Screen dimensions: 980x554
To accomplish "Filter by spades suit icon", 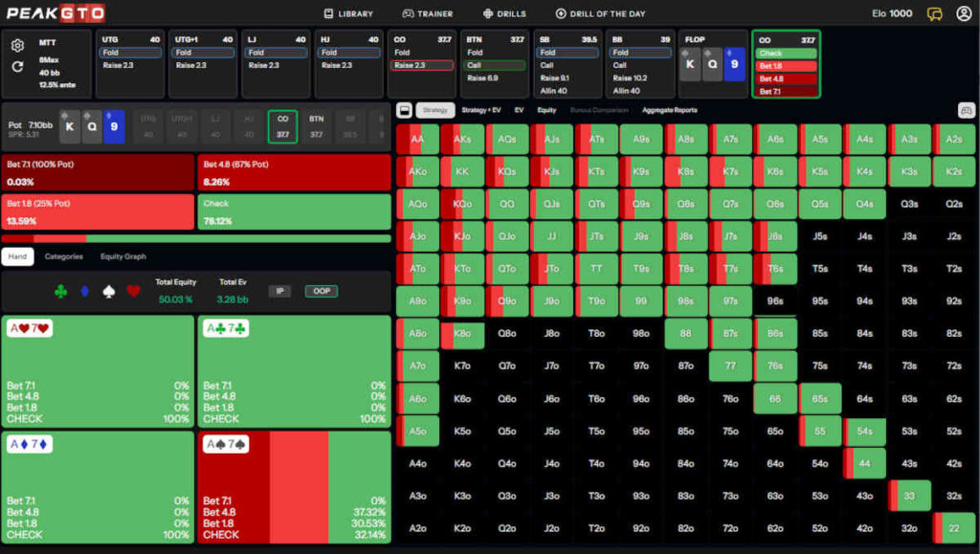I will (x=109, y=292).
